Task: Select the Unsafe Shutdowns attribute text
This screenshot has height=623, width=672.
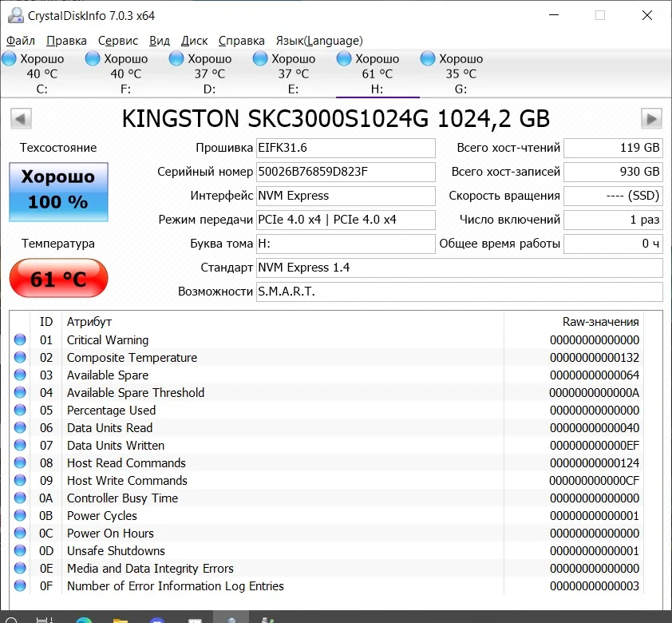Action: coord(116,551)
